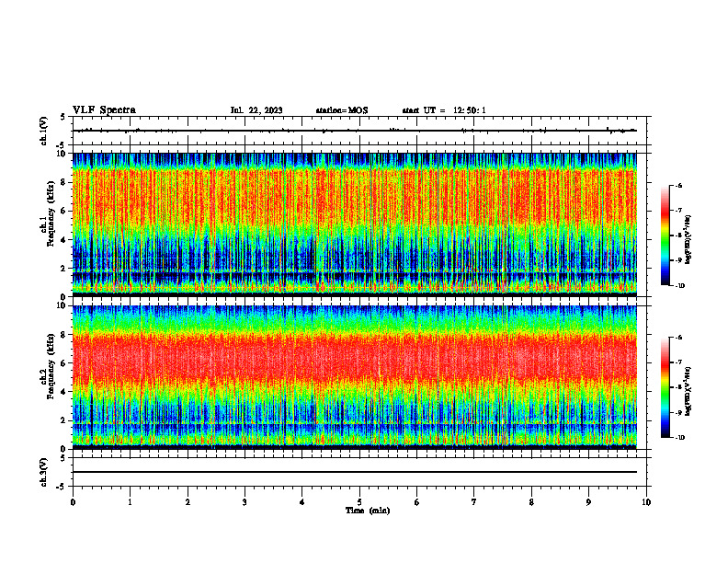Click the time axis tick label '1'

[x=130, y=502]
